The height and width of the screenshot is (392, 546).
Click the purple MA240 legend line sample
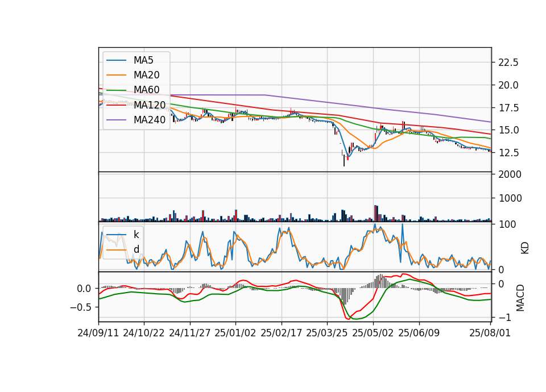116,120
